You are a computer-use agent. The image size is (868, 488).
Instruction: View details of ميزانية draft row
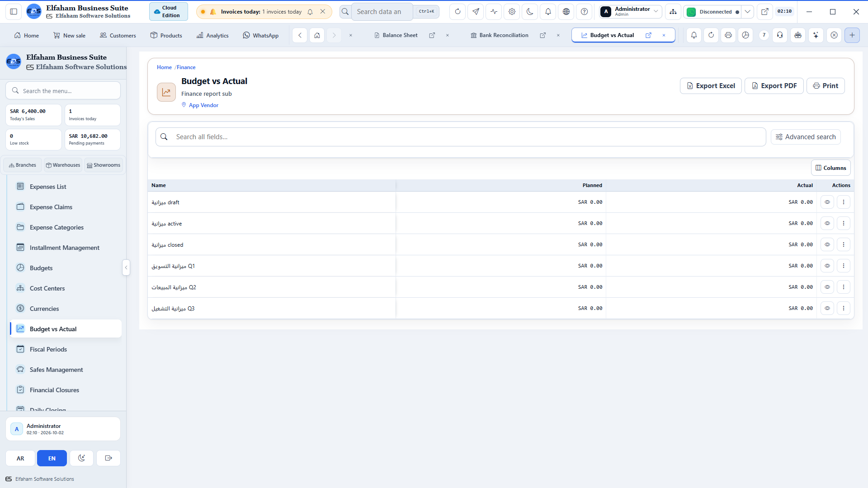[827, 202]
